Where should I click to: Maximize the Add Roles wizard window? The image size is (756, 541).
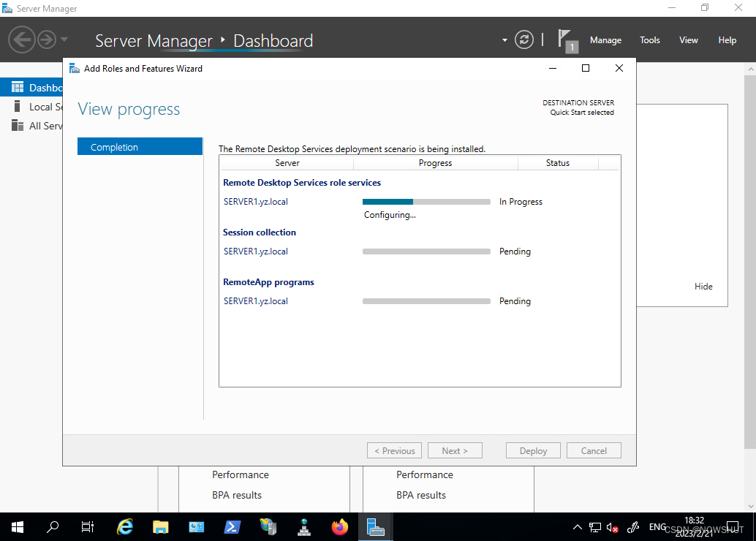pos(586,69)
